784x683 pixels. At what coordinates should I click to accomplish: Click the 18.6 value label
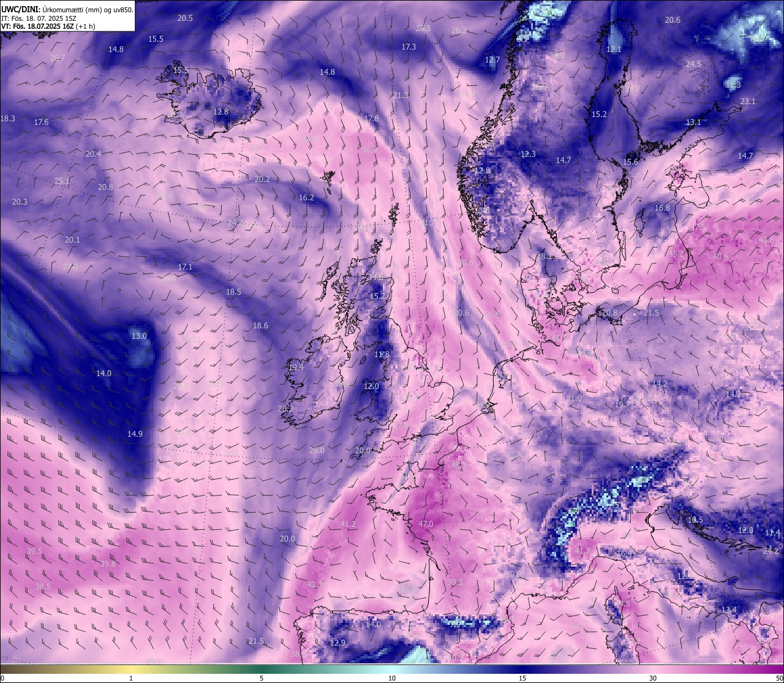pyautogui.click(x=260, y=325)
